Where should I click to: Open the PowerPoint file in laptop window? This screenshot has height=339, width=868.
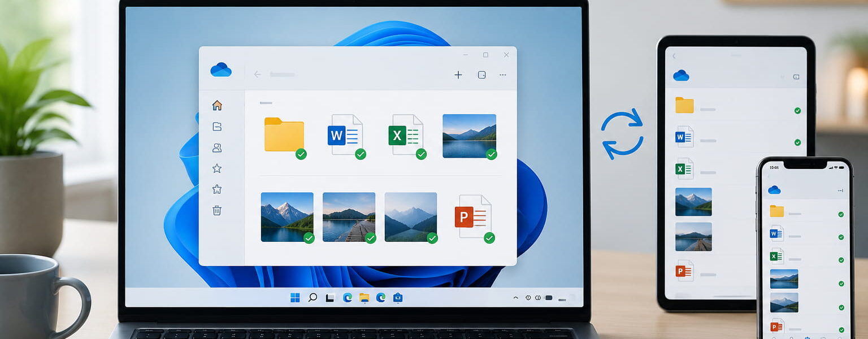[x=473, y=216]
